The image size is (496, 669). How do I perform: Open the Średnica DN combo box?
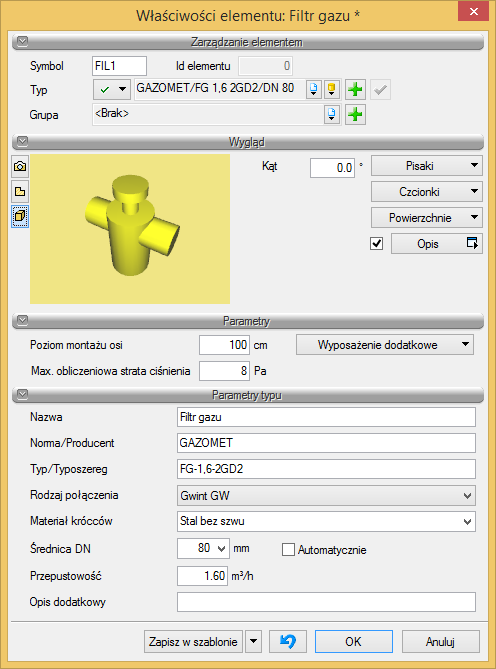(x=203, y=548)
